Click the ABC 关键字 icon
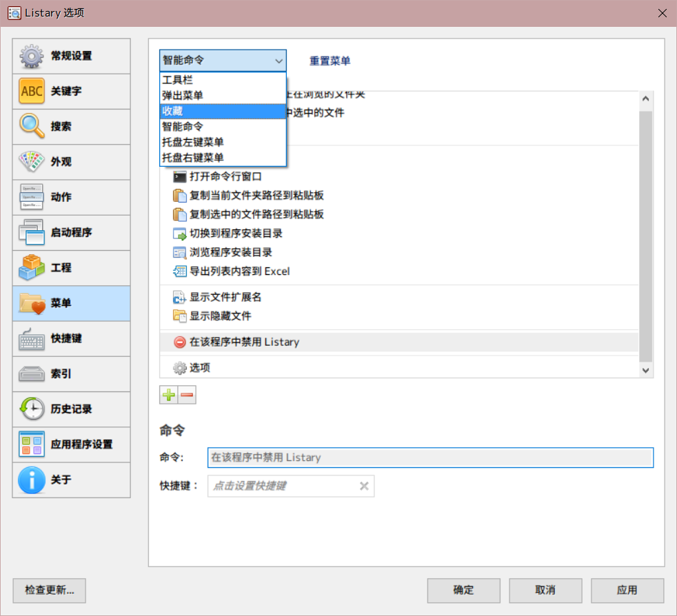The height and width of the screenshot is (616, 677). (x=32, y=91)
